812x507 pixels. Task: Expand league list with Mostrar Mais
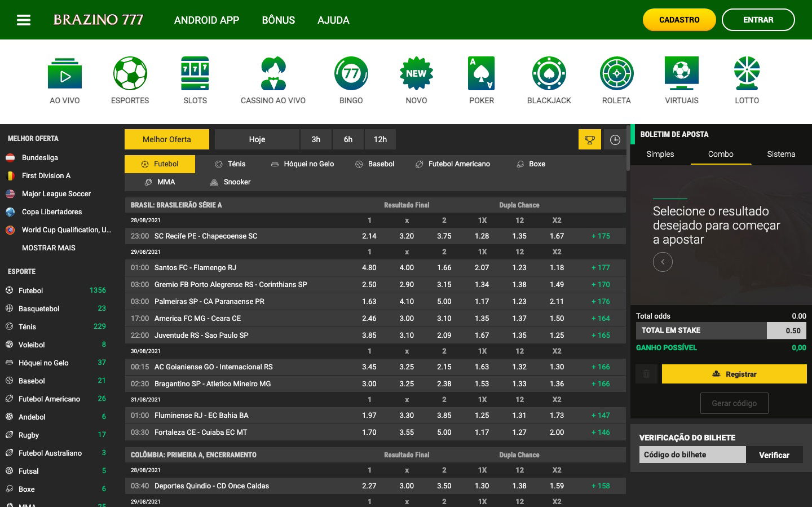(x=48, y=248)
